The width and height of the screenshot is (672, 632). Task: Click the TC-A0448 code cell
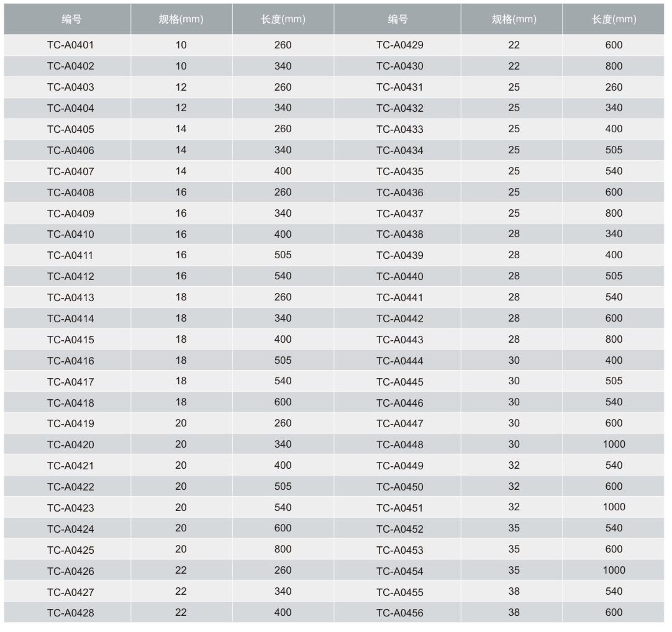tap(399, 445)
